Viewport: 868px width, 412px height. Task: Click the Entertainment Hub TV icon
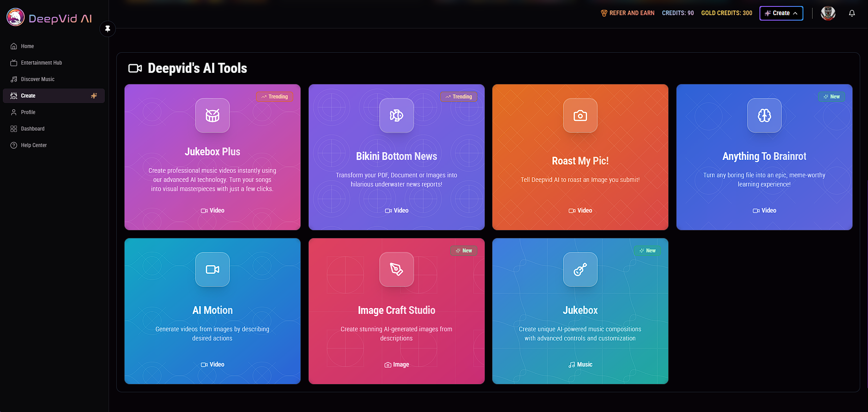pyautogui.click(x=14, y=63)
